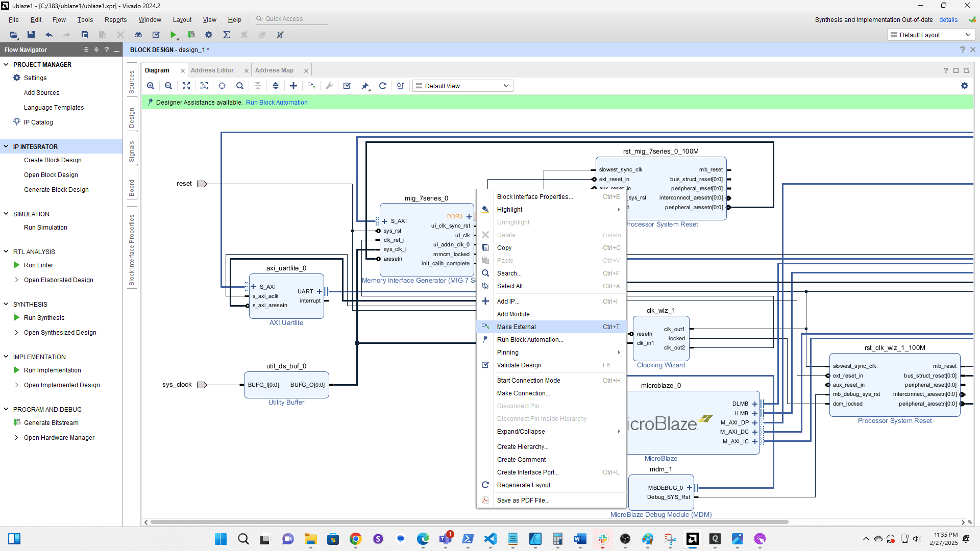The image size is (980, 551).
Task: Expand Open Synthesized Design tree node
Action: 16,332
